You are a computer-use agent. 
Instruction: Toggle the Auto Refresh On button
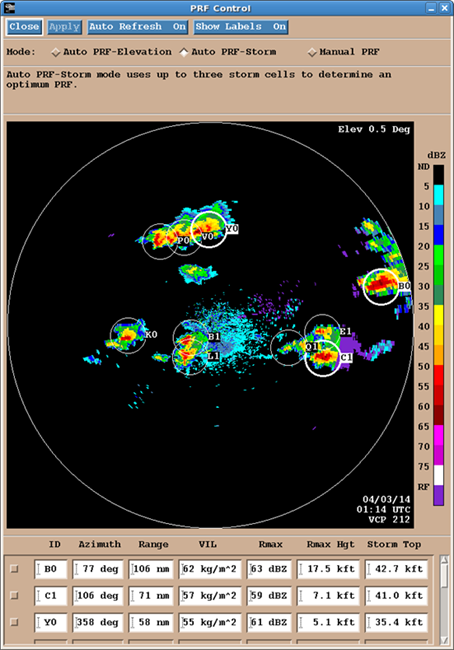point(138,27)
